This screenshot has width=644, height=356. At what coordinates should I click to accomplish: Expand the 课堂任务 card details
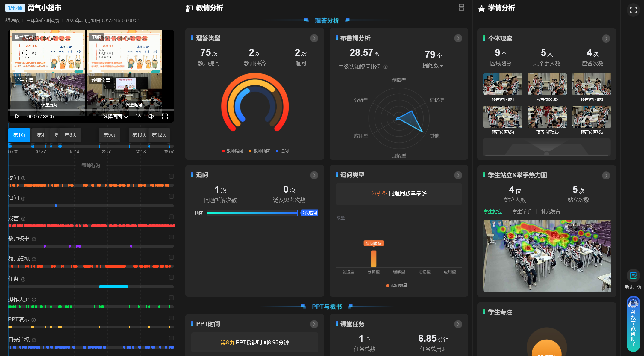coord(458,324)
